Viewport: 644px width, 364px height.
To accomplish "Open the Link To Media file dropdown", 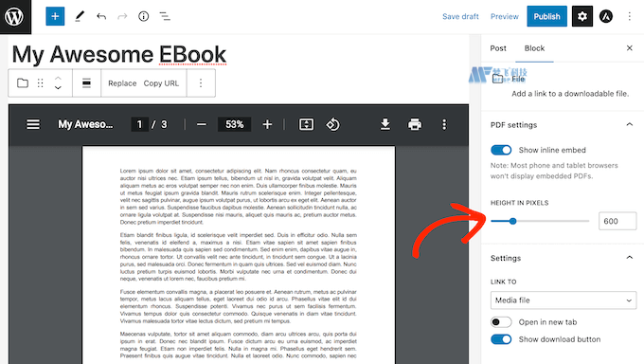I will [x=563, y=300].
